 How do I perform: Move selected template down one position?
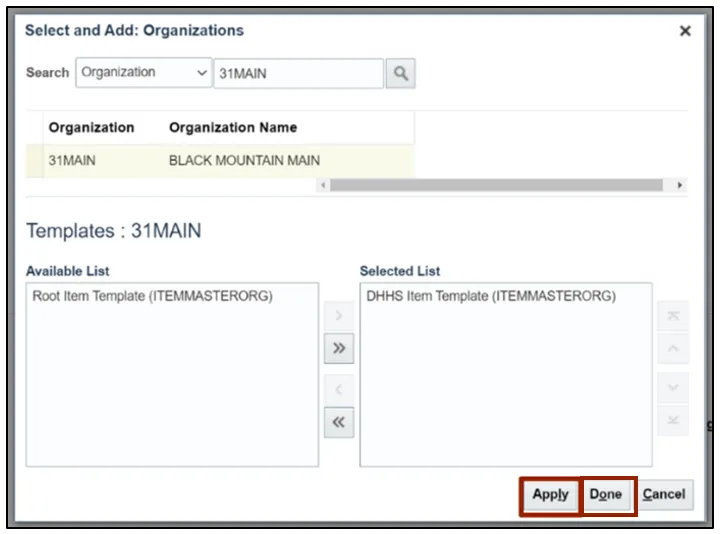point(673,387)
